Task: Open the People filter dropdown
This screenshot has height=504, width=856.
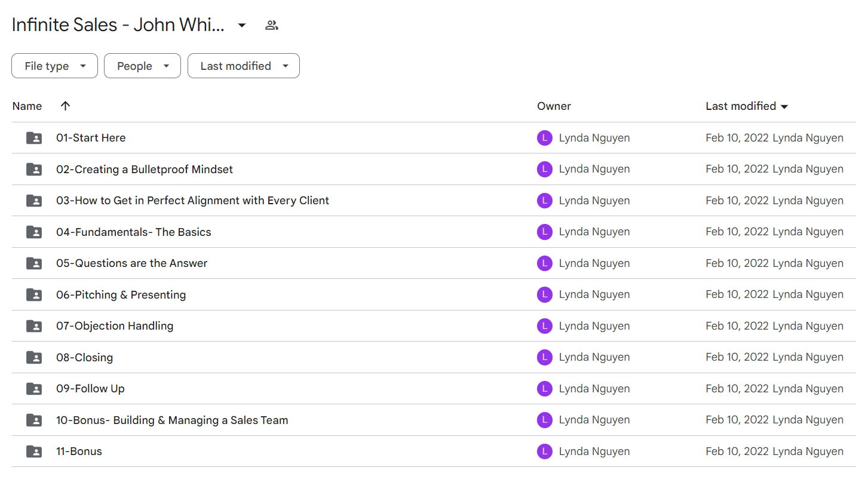Action: pyautogui.click(x=142, y=66)
